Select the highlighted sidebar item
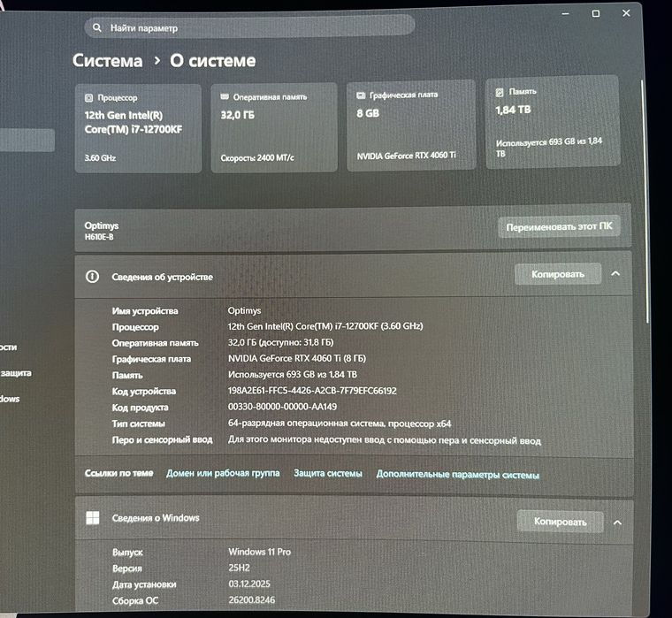This screenshot has width=672, height=618. point(27,141)
